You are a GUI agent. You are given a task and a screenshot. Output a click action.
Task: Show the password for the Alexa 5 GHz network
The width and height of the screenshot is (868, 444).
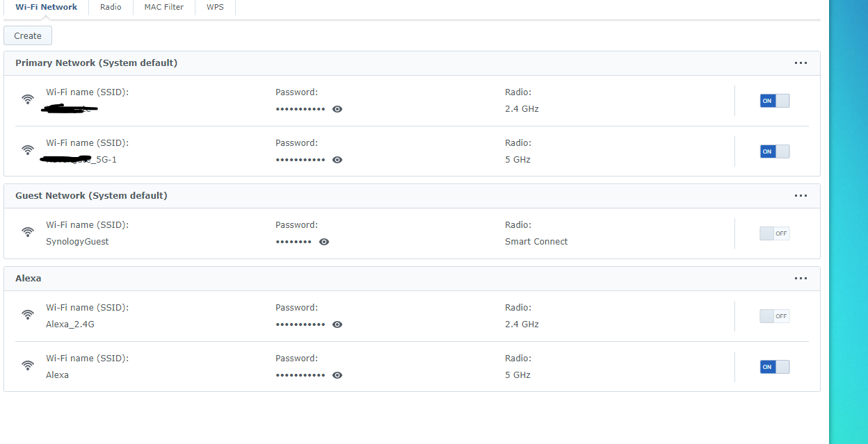(x=337, y=375)
